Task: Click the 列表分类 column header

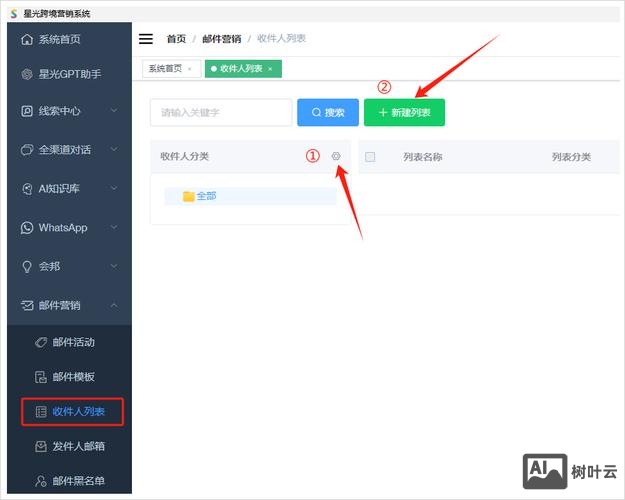Action: pos(571,157)
